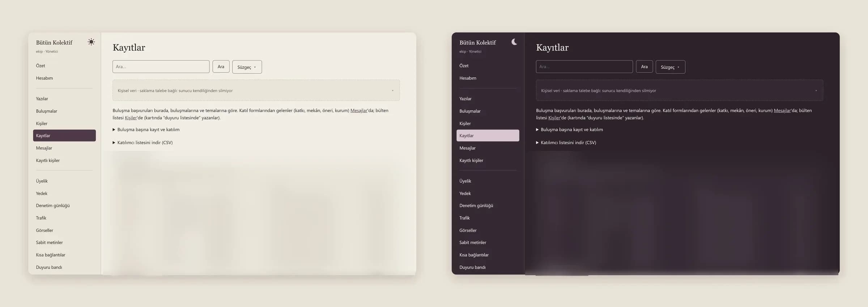Click the Bütün Kolektif title in light sidebar
The height and width of the screenshot is (307, 868).
(54, 43)
